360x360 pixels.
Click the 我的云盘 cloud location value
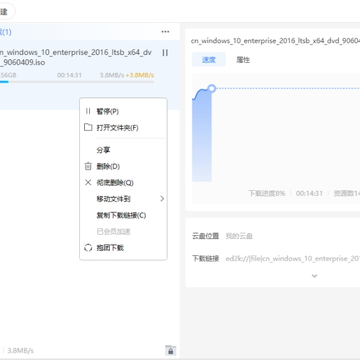tap(239, 236)
